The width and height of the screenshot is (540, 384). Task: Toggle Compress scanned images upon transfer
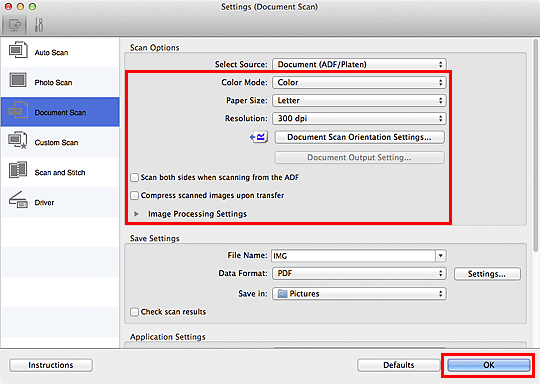(x=134, y=195)
